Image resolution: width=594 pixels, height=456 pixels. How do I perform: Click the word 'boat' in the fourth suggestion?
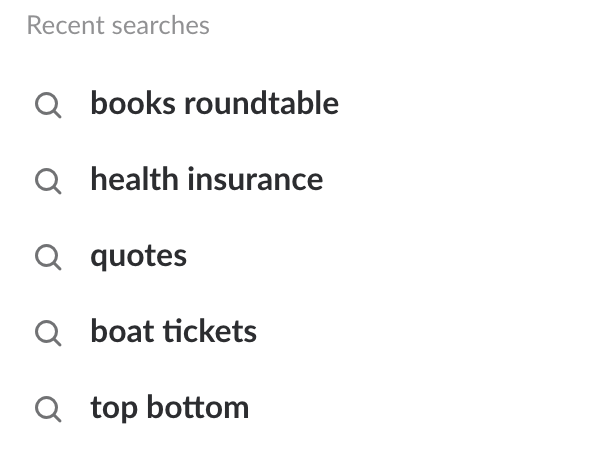[x=122, y=331]
